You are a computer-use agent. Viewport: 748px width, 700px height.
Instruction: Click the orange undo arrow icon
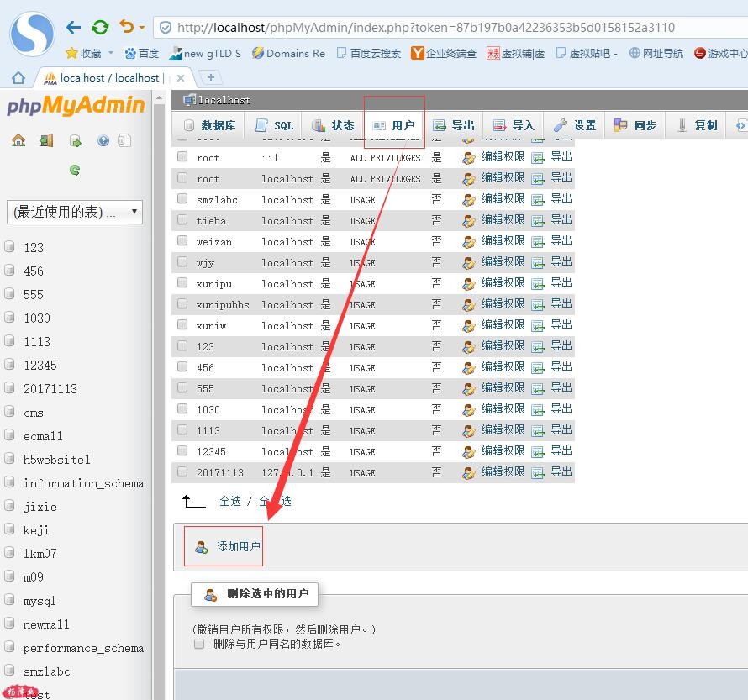tap(126, 26)
